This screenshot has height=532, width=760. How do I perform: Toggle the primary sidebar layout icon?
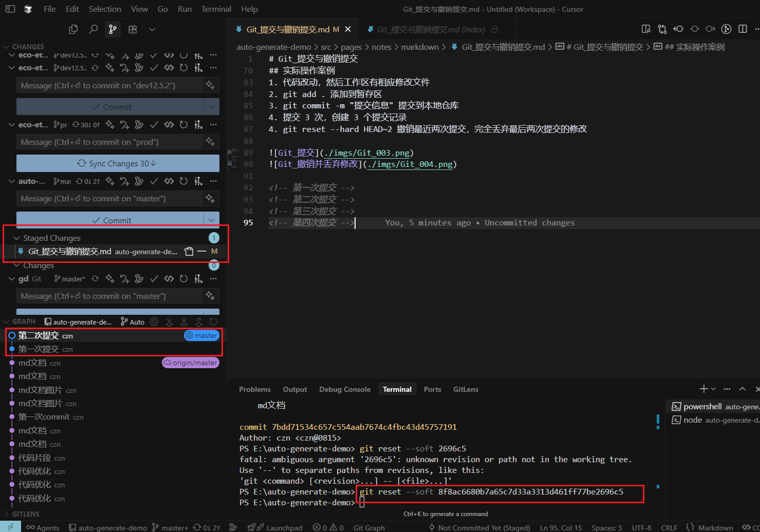tap(10, 9)
